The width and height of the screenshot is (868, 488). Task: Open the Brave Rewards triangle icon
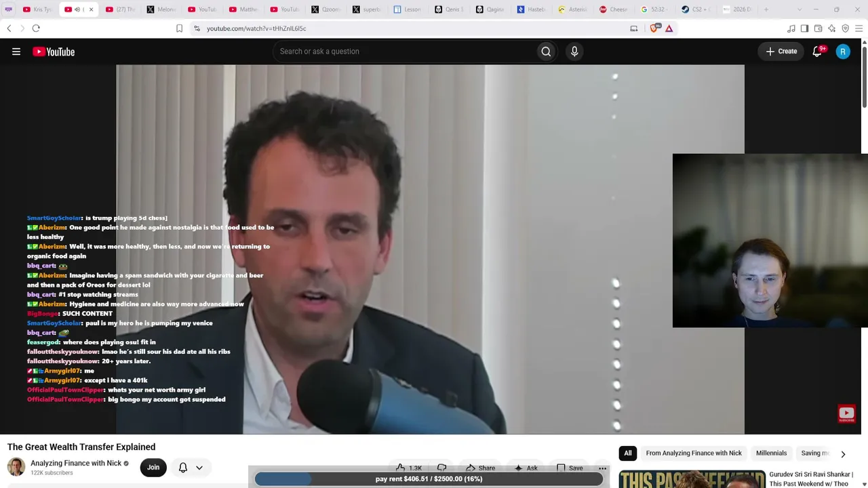point(669,28)
